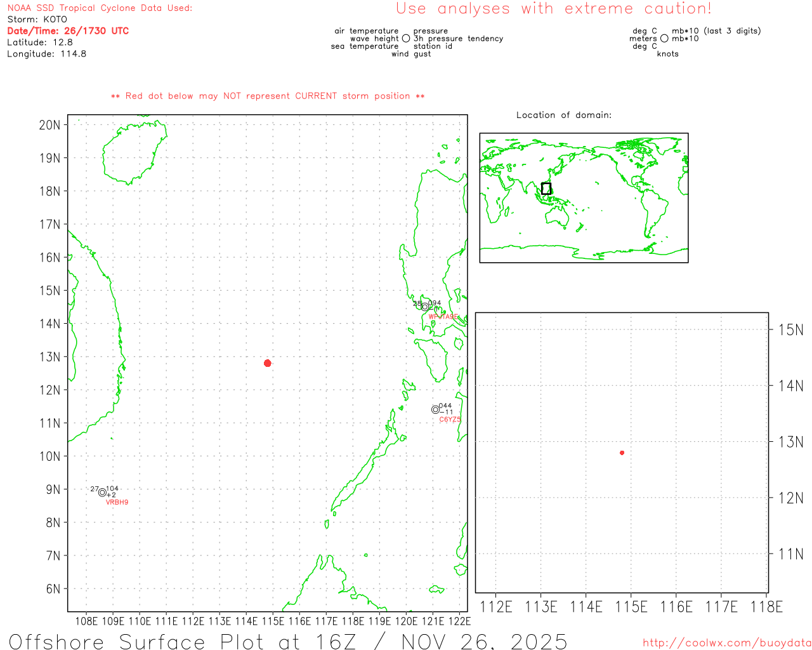Click the left legend station circle symbol
Screen dimensions: 812x650
(x=406, y=39)
